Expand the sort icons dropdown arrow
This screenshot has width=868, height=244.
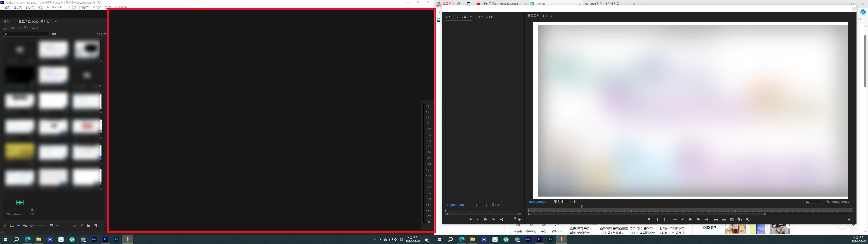click(x=57, y=226)
